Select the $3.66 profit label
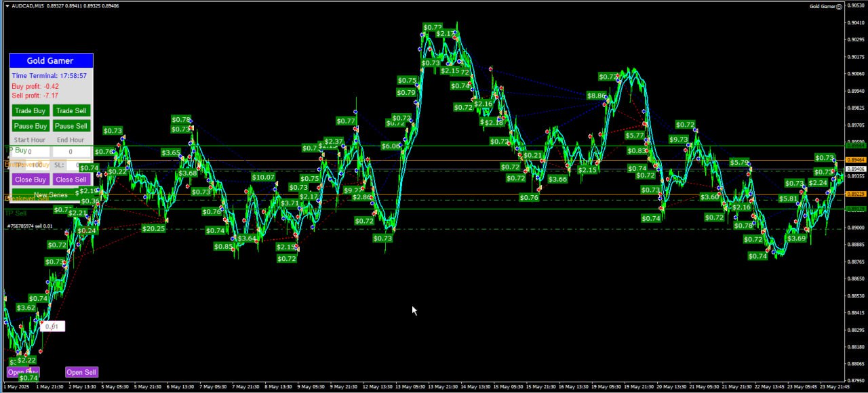The height and width of the screenshot is (393, 868). coord(557,179)
